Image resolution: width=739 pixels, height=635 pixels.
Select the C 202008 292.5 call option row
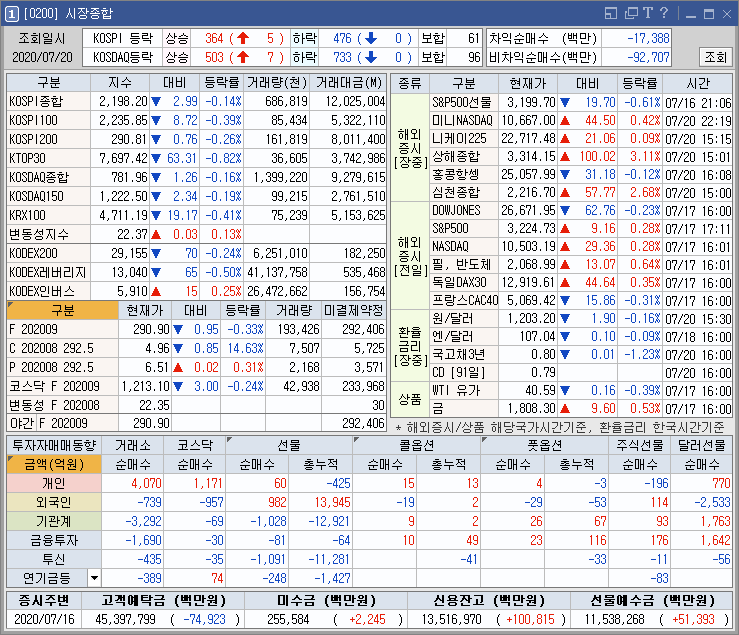[x=197, y=348]
